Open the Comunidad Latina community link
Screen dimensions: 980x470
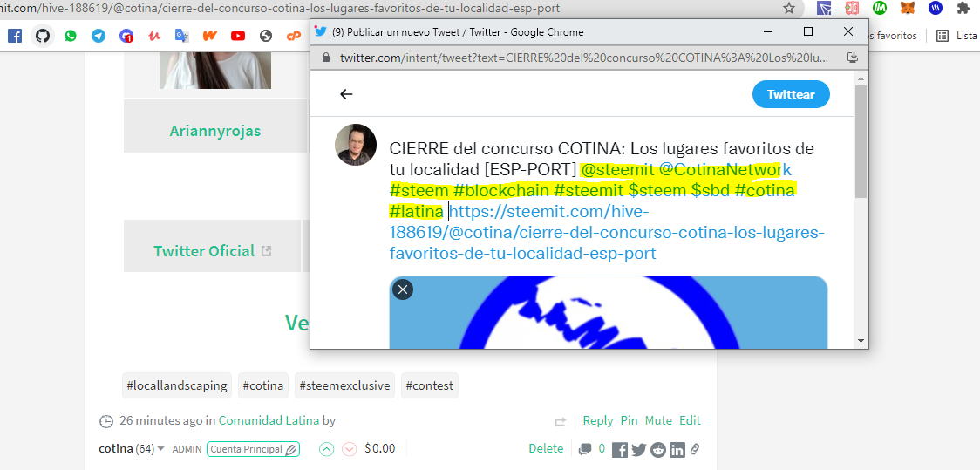269,420
